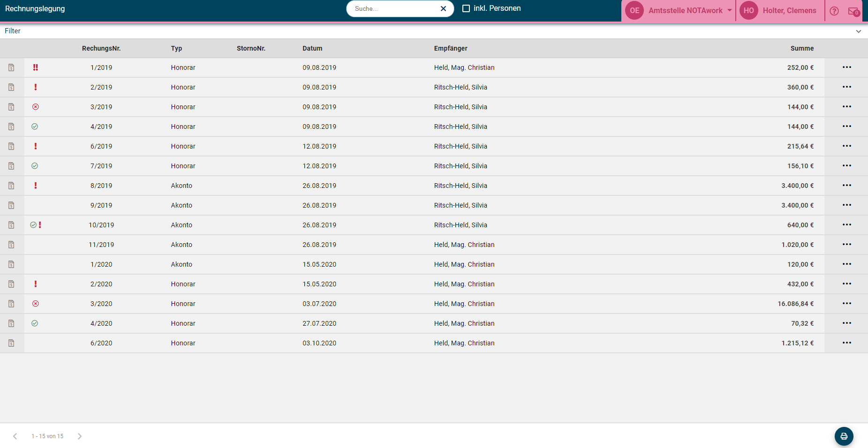Select invoice number 10/2019
The width and height of the screenshot is (868, 448).
(101, 225)
